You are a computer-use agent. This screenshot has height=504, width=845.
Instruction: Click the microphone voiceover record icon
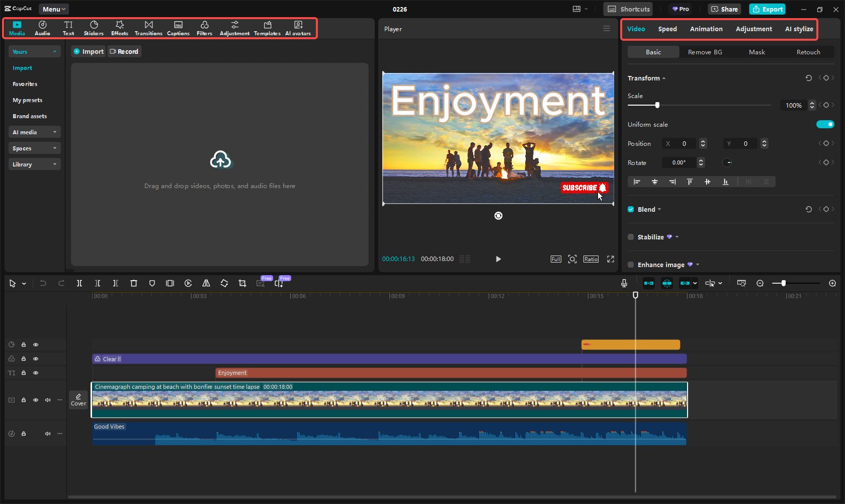coord(624,283)
